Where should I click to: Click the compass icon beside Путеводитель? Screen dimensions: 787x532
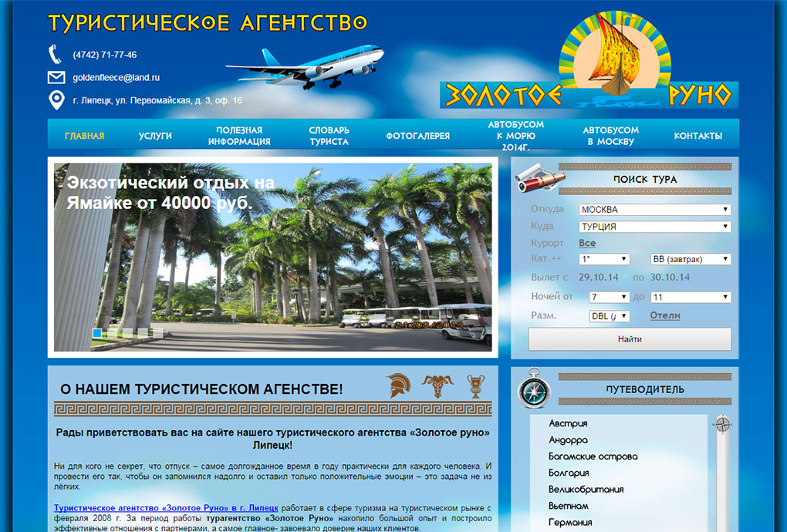(x=534, y=388)
